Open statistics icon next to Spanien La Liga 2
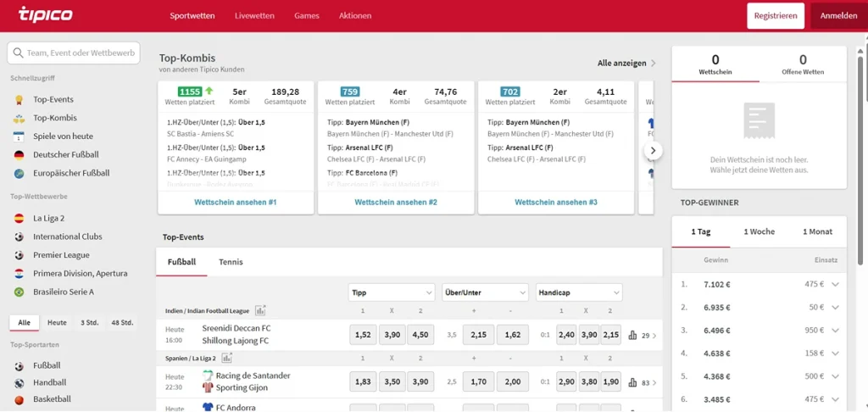868x412 pixels. pyautogui.click(x=225, y=358)
